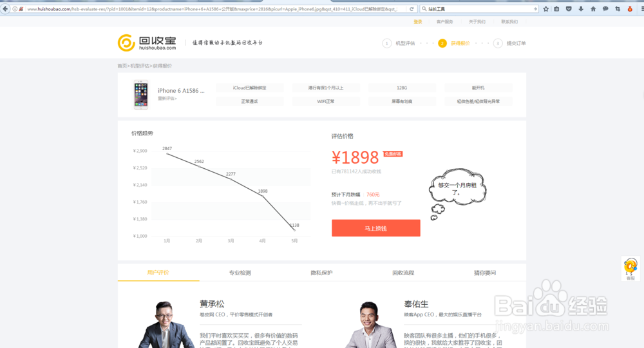Viewport: 644px width, 348px height.
Task: Open the 联系我们 link
Action: pos(509,22)
